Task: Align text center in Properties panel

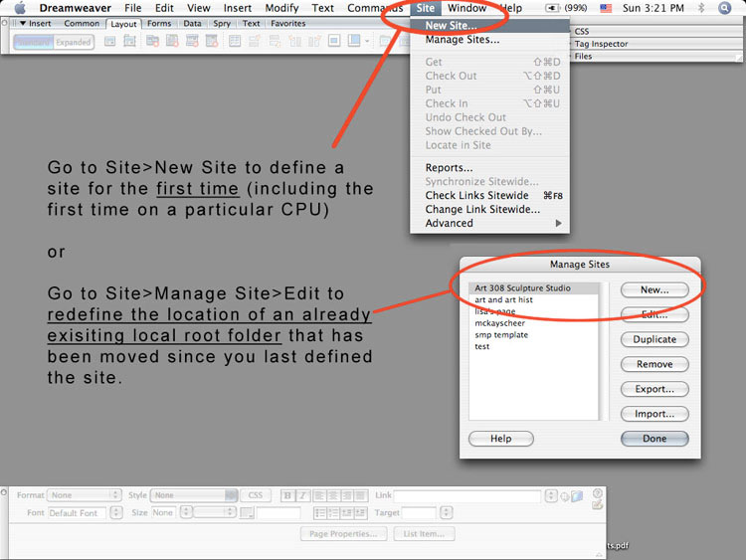Action: click(x=333, y=495)
